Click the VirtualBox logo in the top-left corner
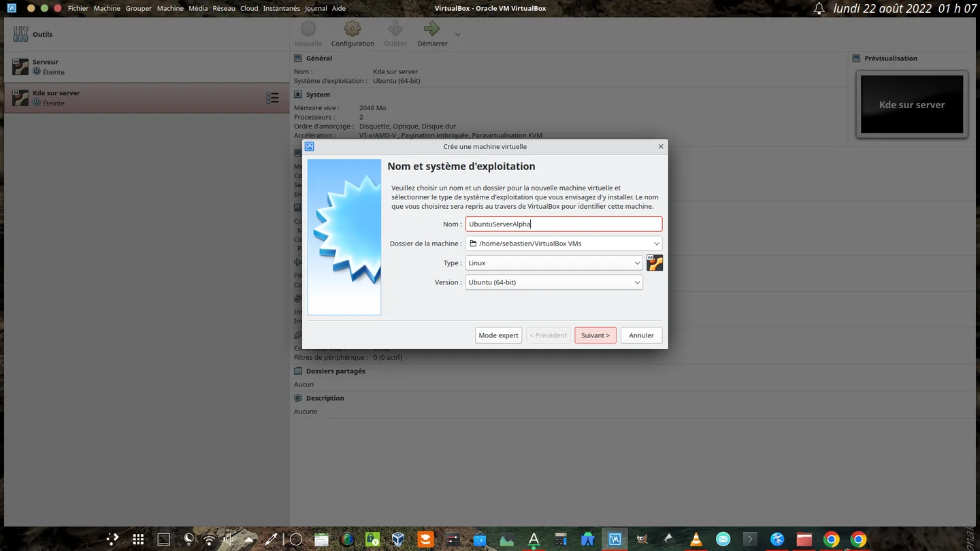Screen dimensions: 980x551 click(12, 8)
